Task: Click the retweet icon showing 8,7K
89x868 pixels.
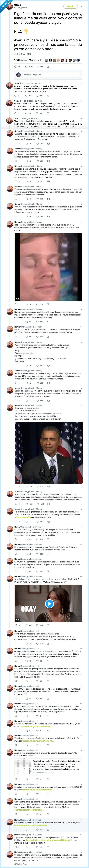Action: pyautogui.click(x=27, y=67)
